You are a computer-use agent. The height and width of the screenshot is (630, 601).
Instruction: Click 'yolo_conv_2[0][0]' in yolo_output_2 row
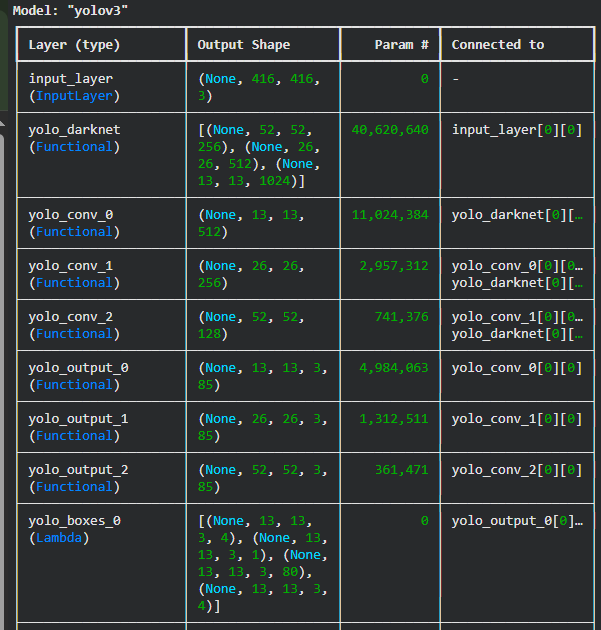pyautogui.click(x=517, y=470)
